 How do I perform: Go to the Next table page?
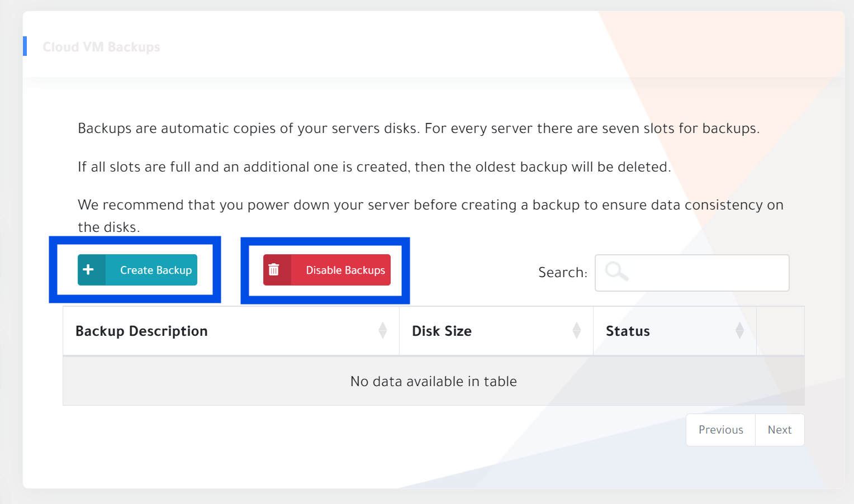779,430
